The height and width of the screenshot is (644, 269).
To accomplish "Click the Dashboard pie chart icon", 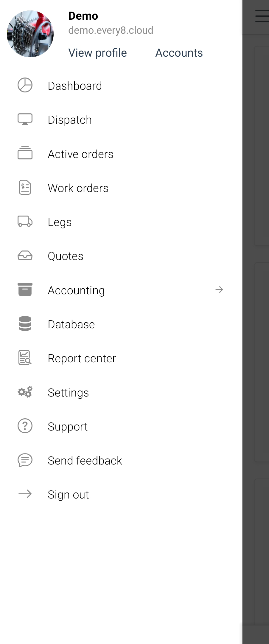I will [25, 85].
